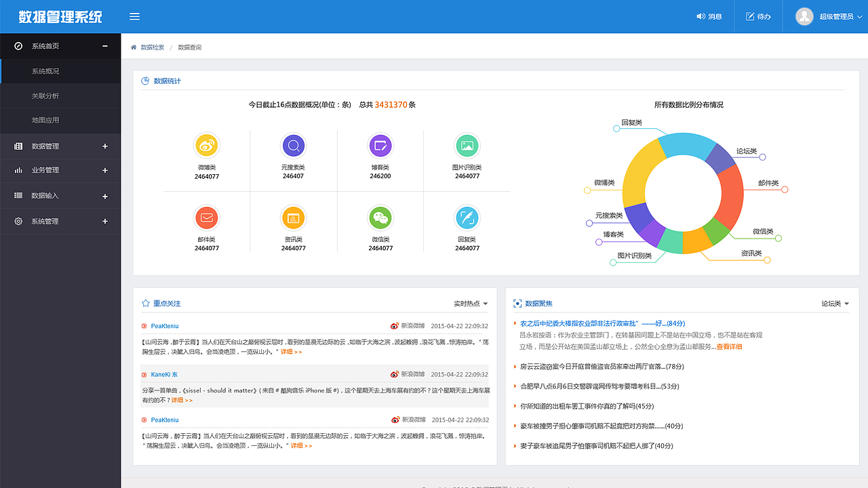Viewport: 868px width, 488px height.
Task: Click the 系统首页 sidebar label
Action: tap(45, 46)
